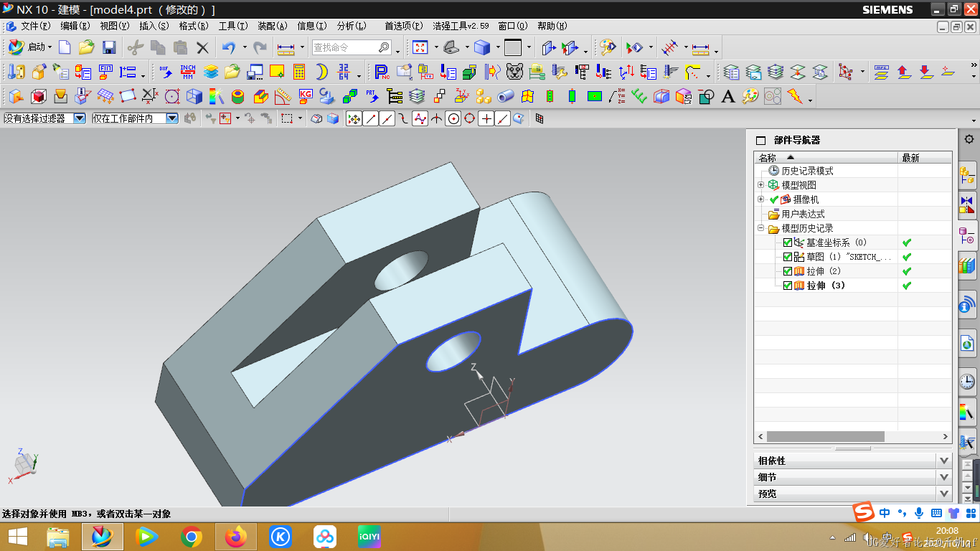Viewport: 980px width, 551px height.
Task: Click the letter A text tool icon
Action: (728, 96)
